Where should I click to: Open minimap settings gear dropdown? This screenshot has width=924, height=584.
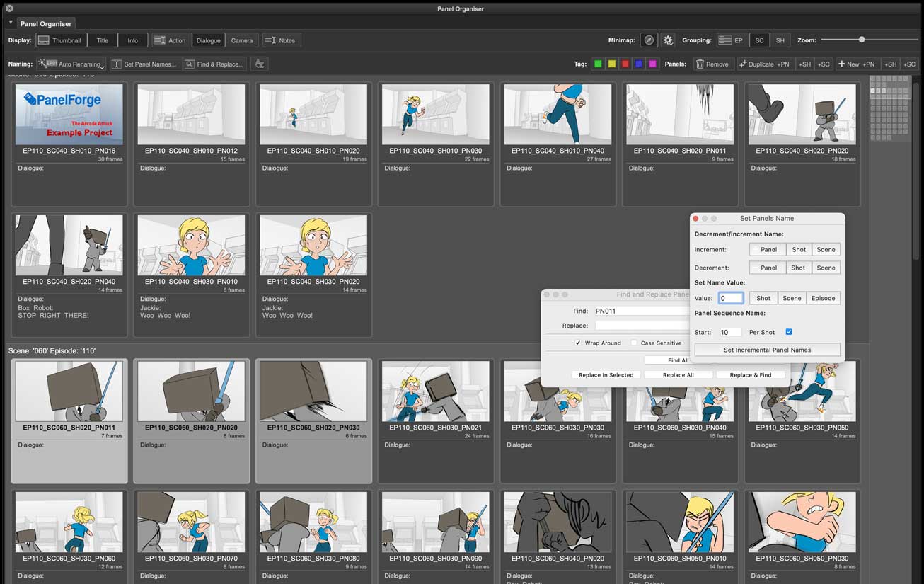tap(668, 40)
